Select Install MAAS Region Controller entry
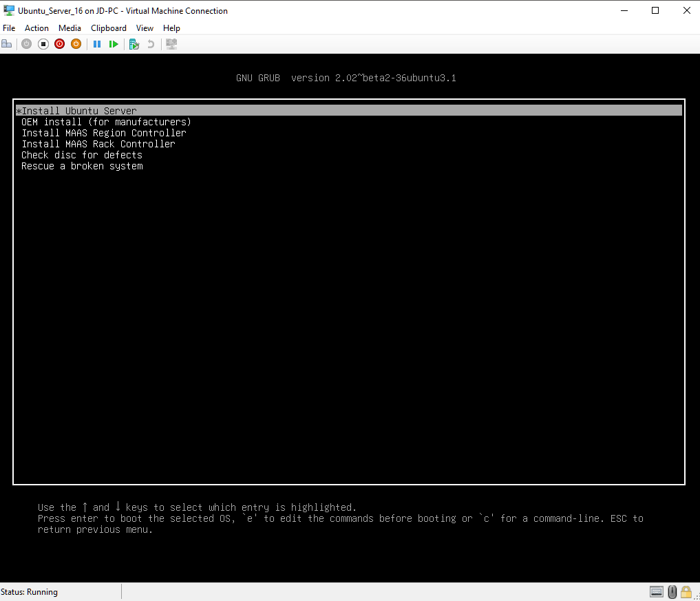This screenshot has height=601, width=700. click(103, 133)
